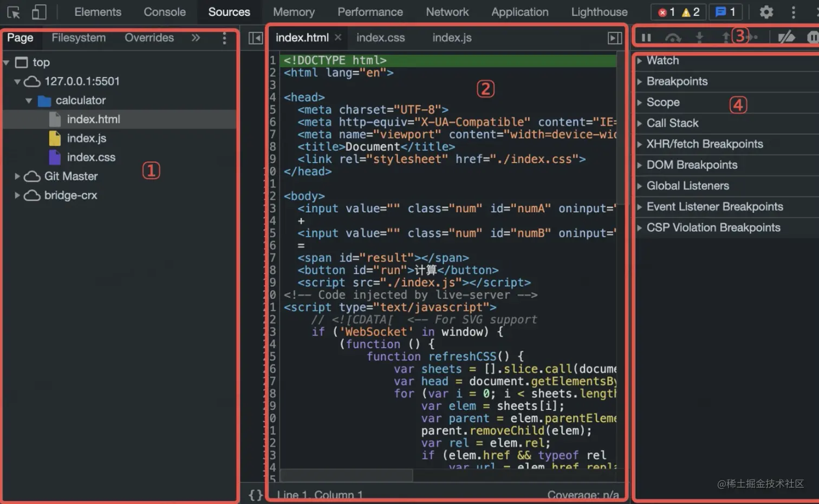The height and width of the screenshot is (504, 819).
Task: Open the index.js editor tab
Action: [452, 37]
